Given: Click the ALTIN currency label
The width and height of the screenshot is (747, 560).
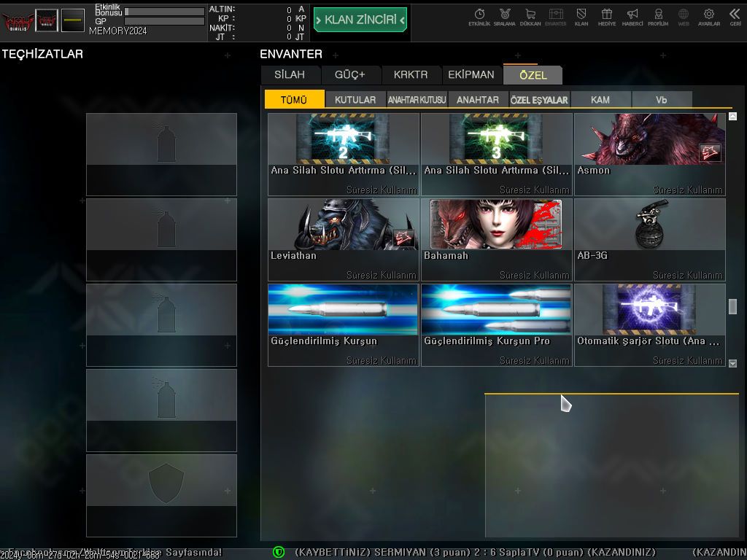Looking at the screenshot, I should pyautogui.click(x=222, y=9).
